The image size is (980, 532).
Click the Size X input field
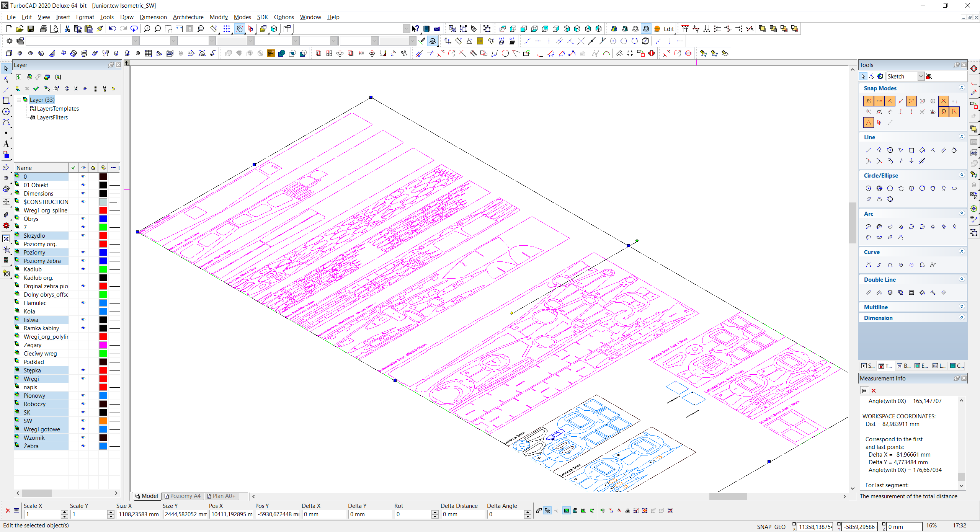click(139, 514)
